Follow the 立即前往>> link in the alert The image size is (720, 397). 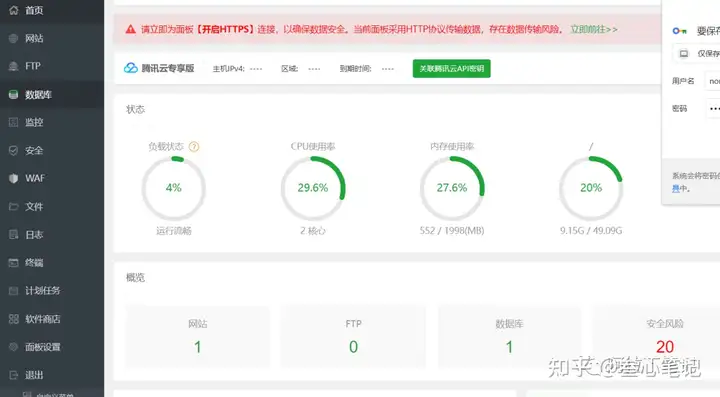click(594, 29)
